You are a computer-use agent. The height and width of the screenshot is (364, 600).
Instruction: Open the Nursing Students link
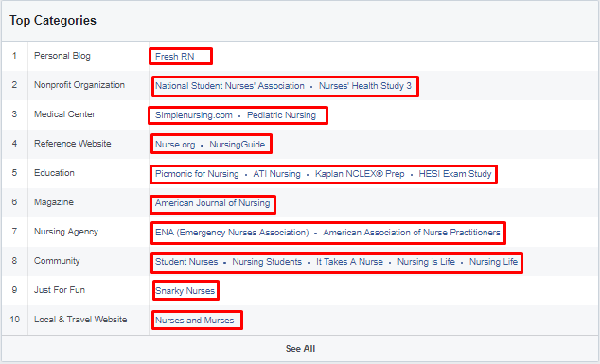click(267, 262)
